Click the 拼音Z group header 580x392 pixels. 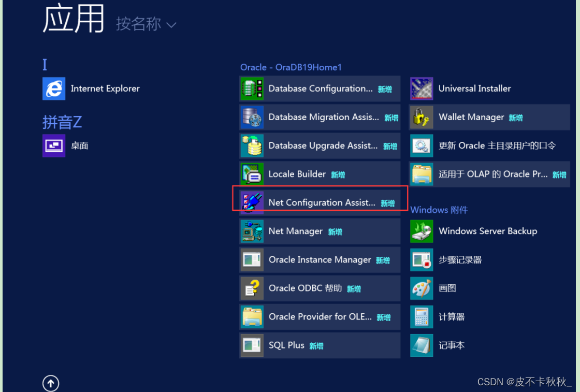tap(62, 122)
